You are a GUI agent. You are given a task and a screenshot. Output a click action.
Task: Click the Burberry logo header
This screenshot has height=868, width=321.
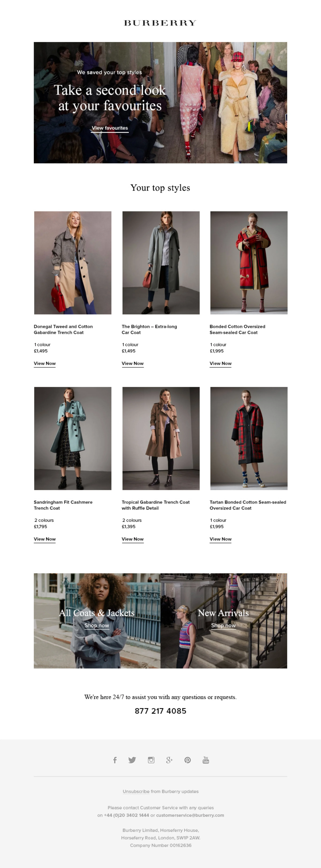click(x=160, y=23)
